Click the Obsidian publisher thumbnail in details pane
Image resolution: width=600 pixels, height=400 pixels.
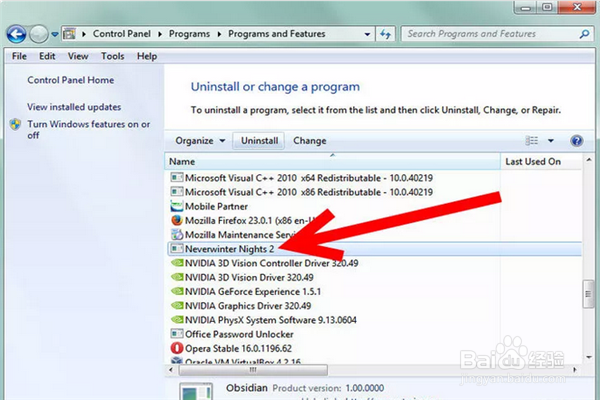(x=196, y=392)
